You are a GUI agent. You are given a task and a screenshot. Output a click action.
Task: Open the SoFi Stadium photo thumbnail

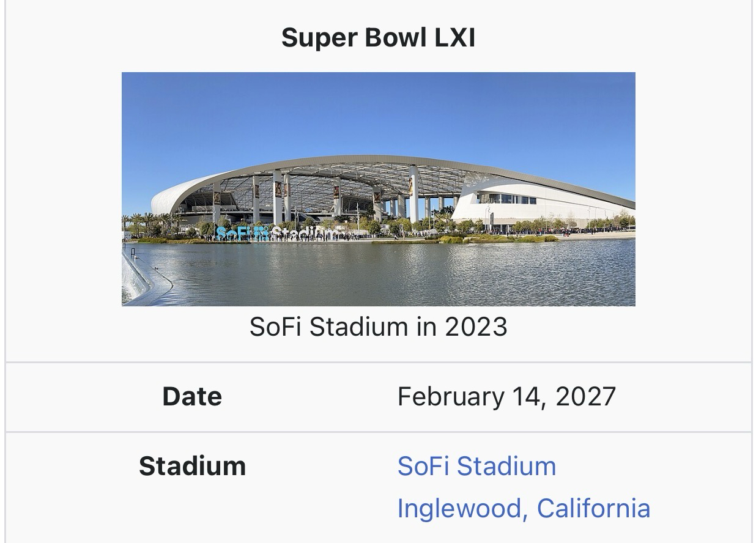point(378,189)
